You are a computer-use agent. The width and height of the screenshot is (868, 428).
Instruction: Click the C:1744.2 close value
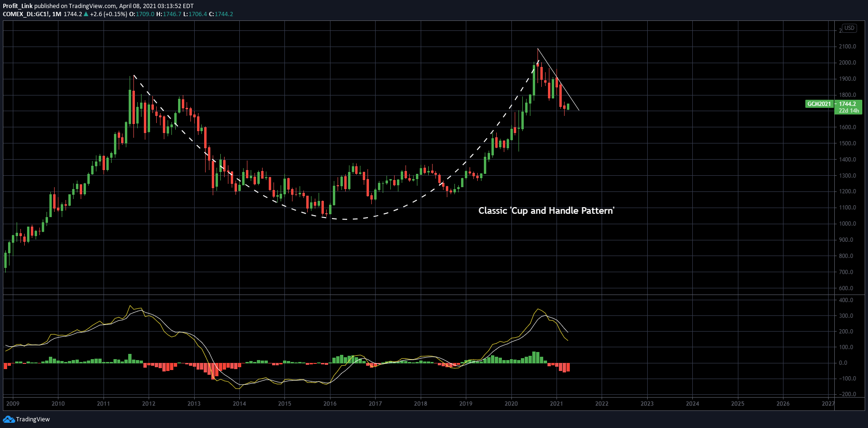(x=221, y=14)
